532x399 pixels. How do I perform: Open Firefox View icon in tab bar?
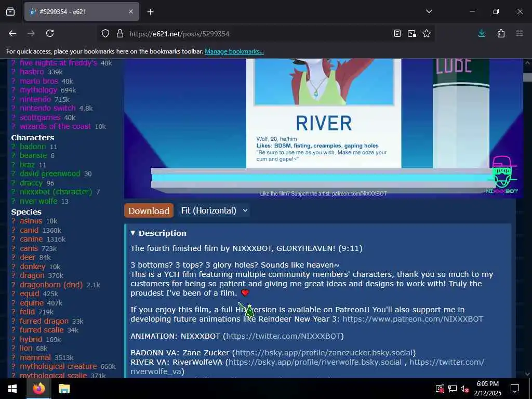[x=10, y=11]
